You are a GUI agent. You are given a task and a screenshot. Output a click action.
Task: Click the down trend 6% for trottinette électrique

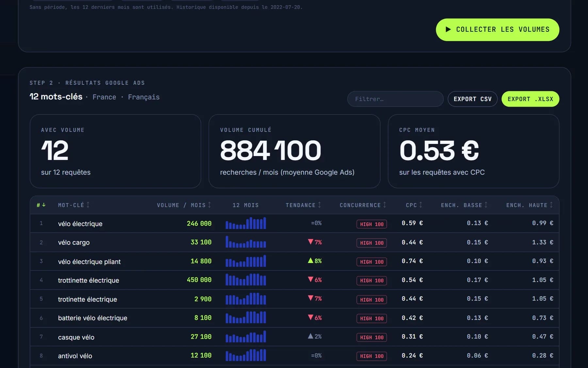(x=315, y=280)
